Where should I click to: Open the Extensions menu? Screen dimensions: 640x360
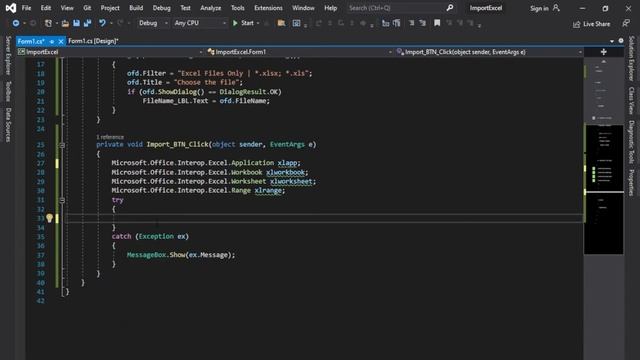268,8
